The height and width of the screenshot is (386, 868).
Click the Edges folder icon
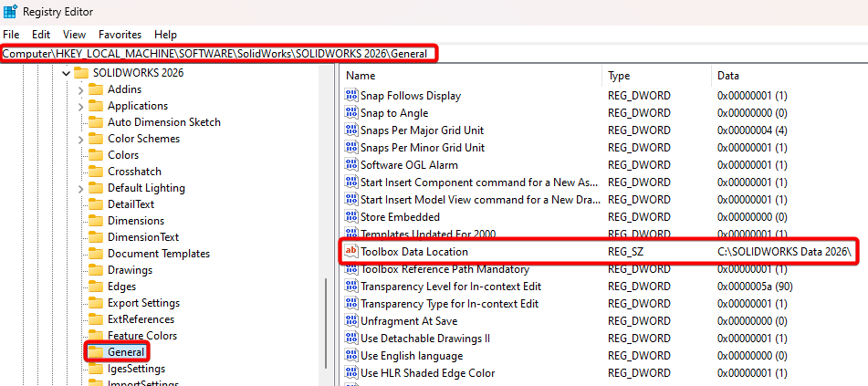coord(96,287)
